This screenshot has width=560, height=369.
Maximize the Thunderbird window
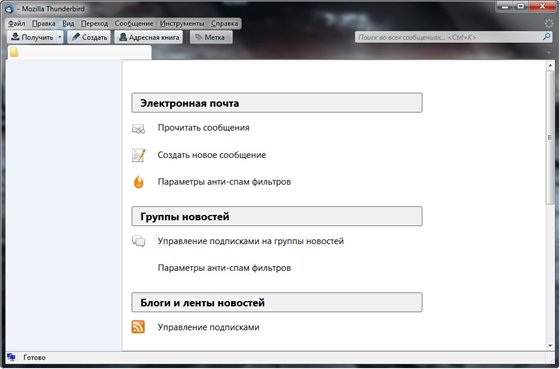[x=520, y=6]
